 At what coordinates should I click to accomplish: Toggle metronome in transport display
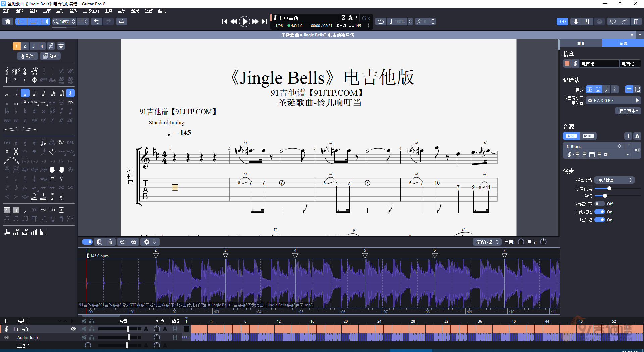pyautogui.click(x=350, y=18)
